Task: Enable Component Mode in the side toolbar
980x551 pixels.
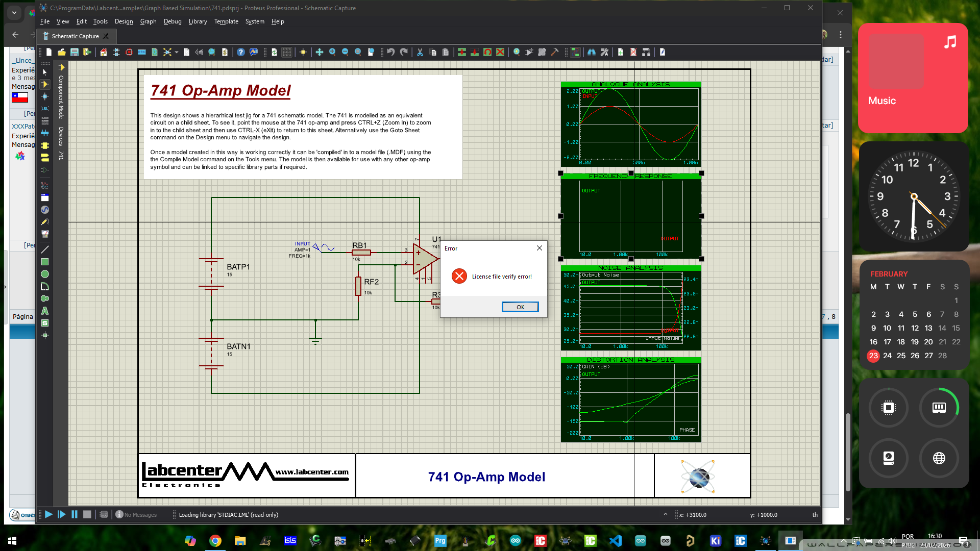Action: click(45, 84)
